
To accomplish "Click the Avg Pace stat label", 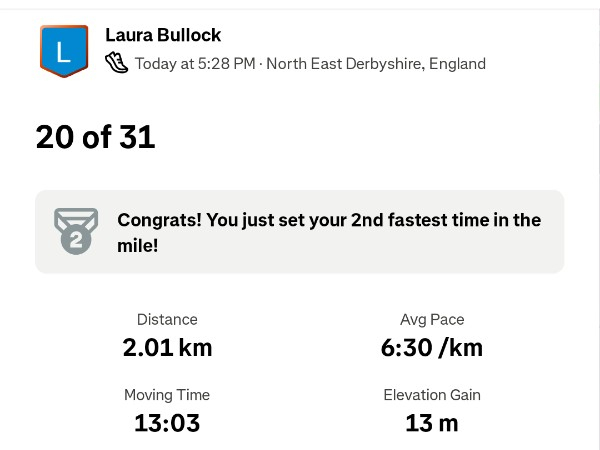I will 432,319.
